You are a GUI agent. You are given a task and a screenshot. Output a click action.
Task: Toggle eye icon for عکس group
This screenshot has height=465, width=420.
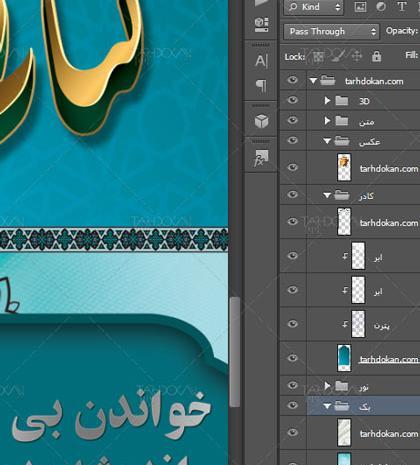point(293,140)
